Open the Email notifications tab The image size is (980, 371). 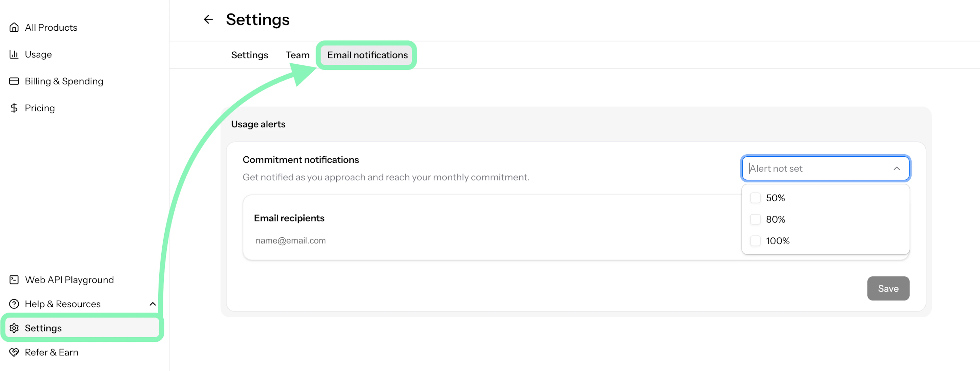367,55
